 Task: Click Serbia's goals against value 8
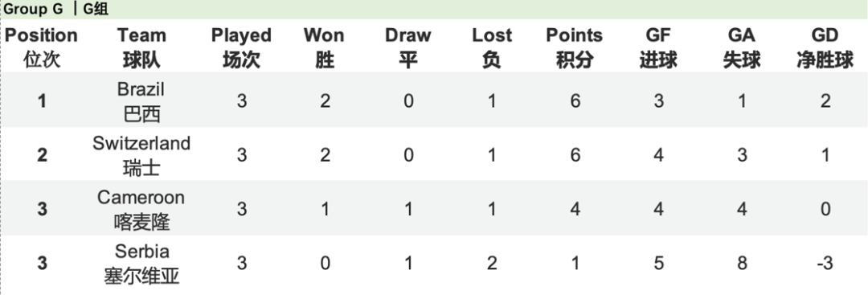[742, 264]
